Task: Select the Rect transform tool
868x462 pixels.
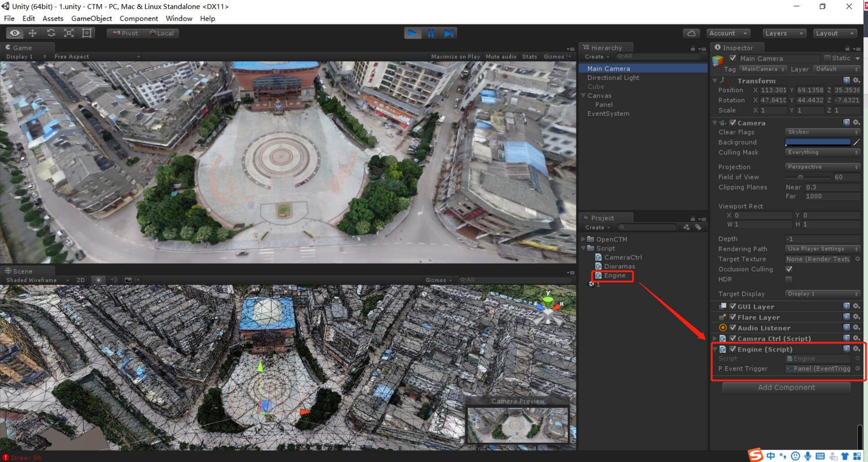Action: (x=87, y=33)
